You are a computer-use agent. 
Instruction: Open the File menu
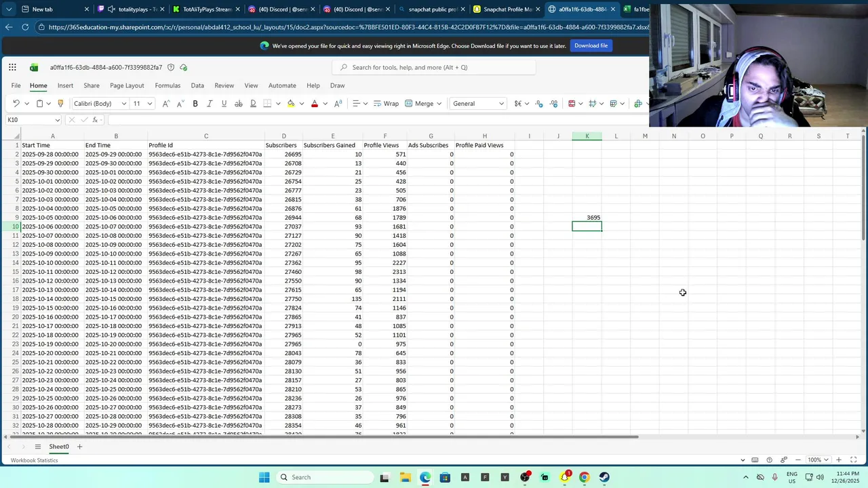click(x=16, y=85)
